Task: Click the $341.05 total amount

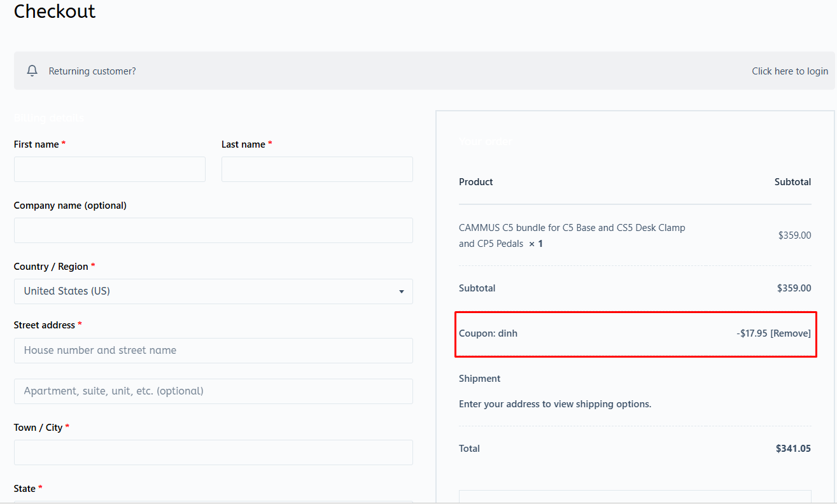Action: tap(793, 449)
